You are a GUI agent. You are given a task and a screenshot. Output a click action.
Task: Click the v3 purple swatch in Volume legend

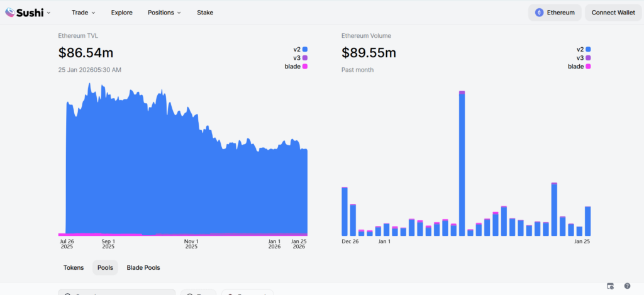[588, 58]
